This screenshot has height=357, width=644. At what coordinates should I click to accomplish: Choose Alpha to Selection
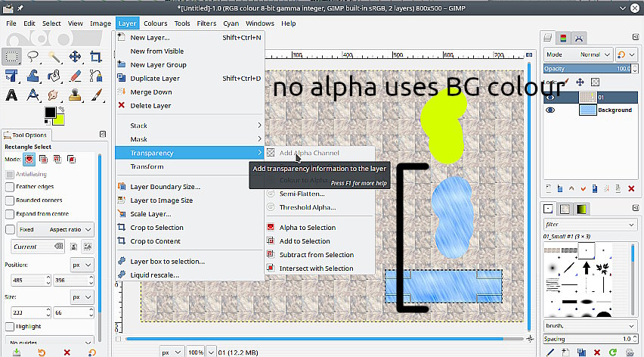320,228
